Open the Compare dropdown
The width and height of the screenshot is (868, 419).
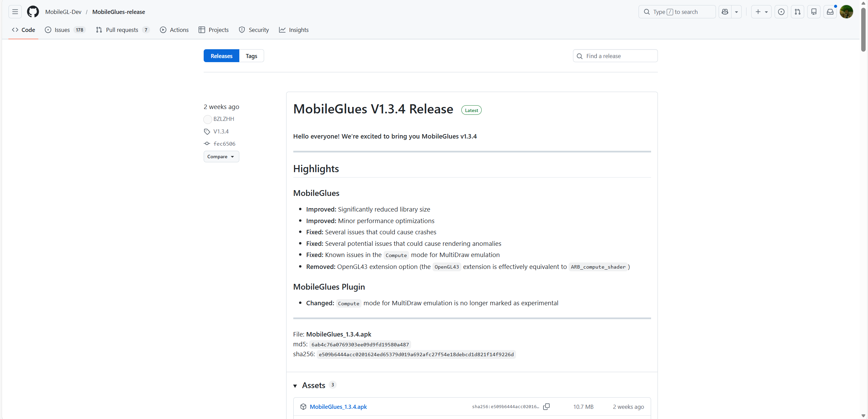click(221, 157)
